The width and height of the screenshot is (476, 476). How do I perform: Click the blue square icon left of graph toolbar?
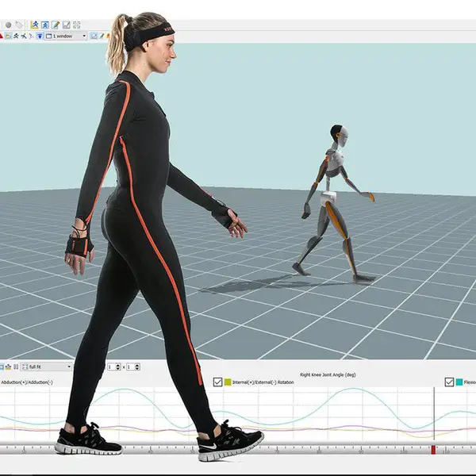pyautogui.click(x=2, y=367)
